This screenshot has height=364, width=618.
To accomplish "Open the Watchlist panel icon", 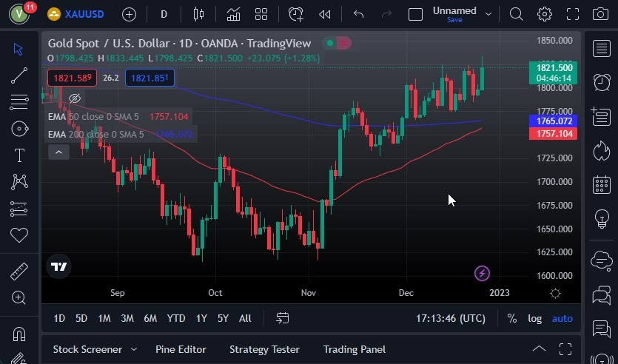I will click(602, 49).
